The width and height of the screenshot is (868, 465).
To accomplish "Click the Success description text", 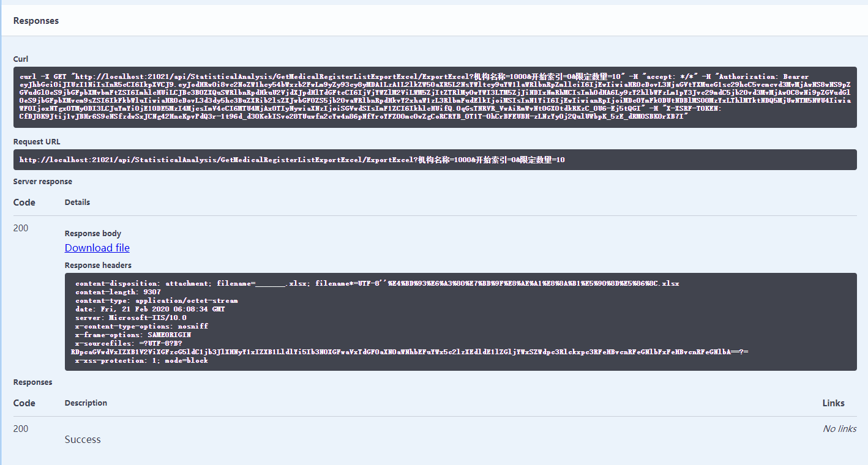I will [x=82, y=439].
